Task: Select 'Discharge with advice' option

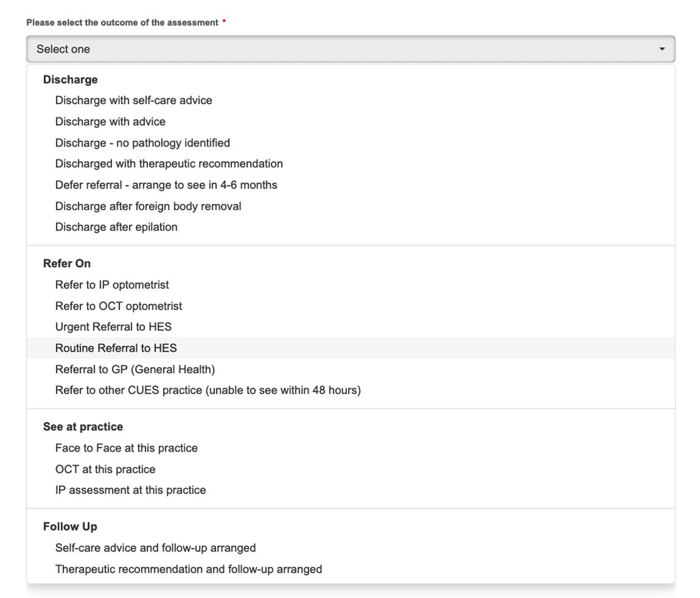Action: point(350,122)
